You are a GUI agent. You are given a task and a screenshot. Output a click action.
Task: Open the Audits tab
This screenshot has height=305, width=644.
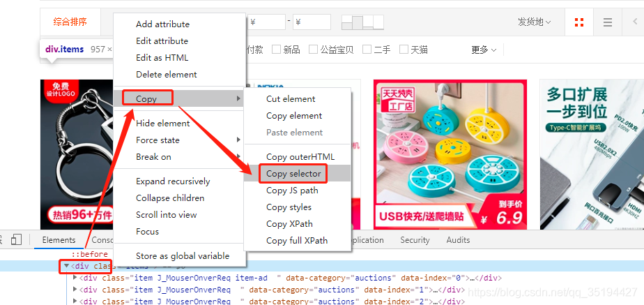point(459,240)
